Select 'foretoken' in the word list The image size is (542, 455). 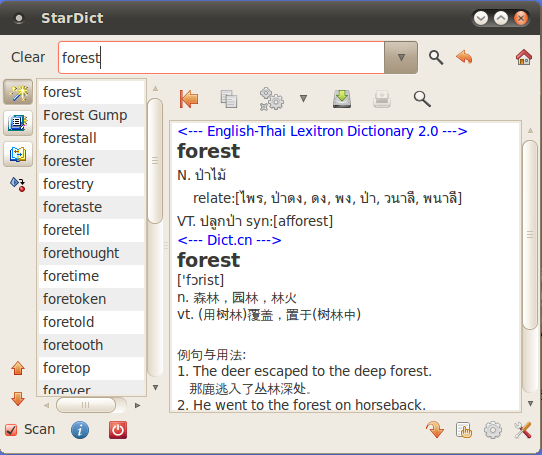[91, 299]
